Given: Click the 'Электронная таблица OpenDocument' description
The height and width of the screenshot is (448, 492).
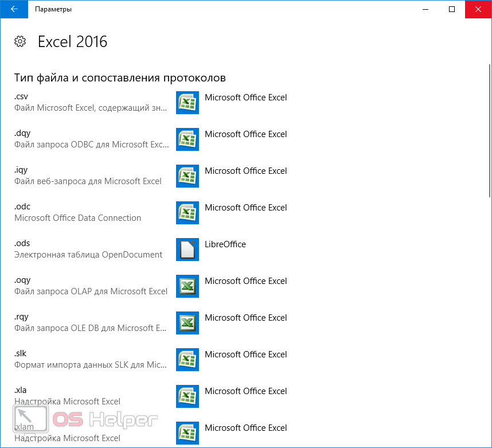Looking at the screenshot, I should pos(88,255).
